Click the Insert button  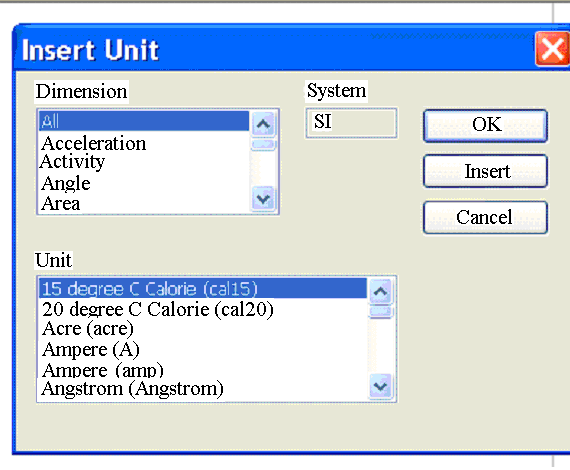[486, 171]
